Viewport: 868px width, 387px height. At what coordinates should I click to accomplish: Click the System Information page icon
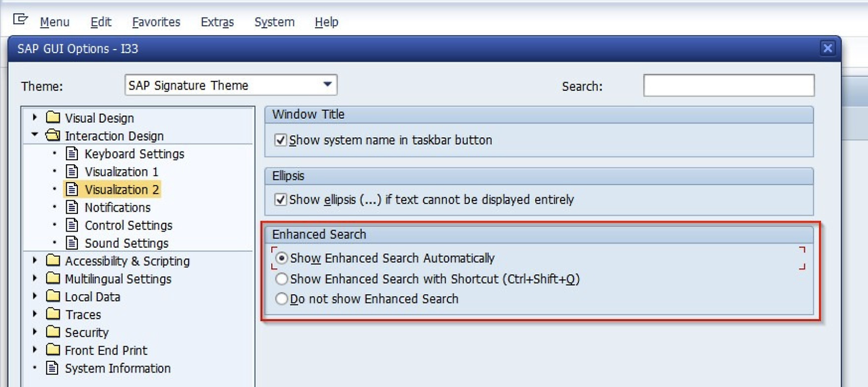52,368
